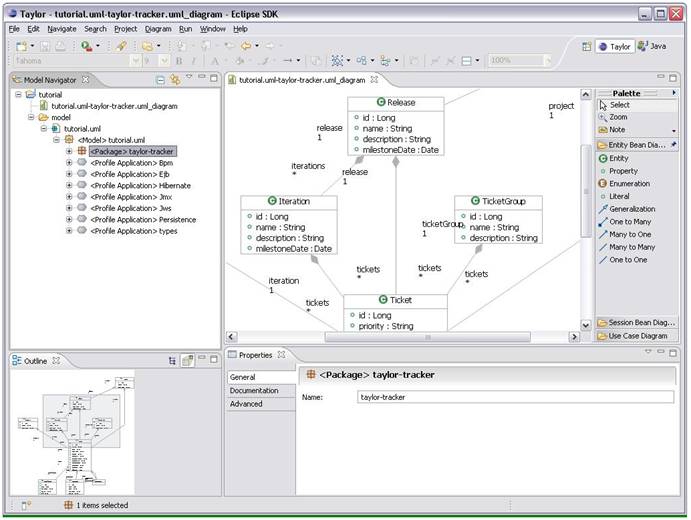Click the Note tool in the palette
Viewport: 691px width, 520px height.
tap(617, 130)
